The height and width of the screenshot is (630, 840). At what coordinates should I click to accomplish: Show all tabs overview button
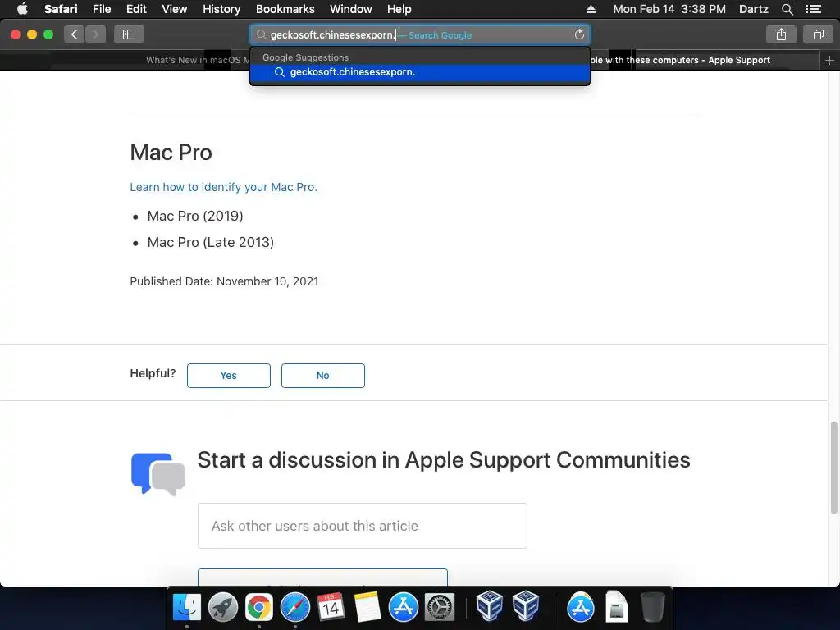(818, 34)
